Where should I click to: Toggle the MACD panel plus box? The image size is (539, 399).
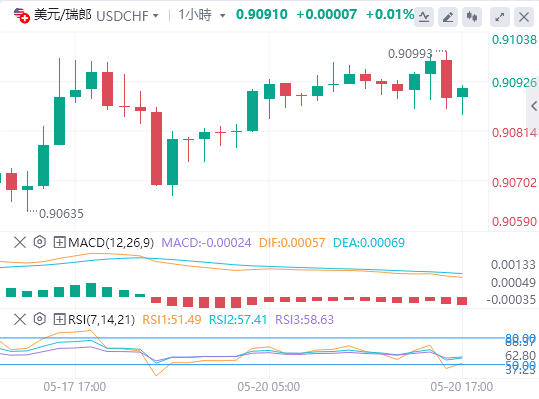point(59,243)
